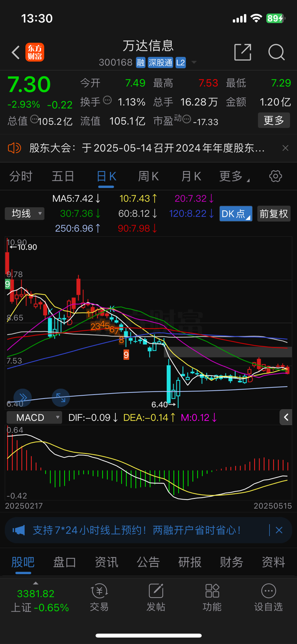Image resolution: width=297 pixels, height=644 pixels.
Task: Tap the fullscreen diagonal arrows icon
Action: 61,398
